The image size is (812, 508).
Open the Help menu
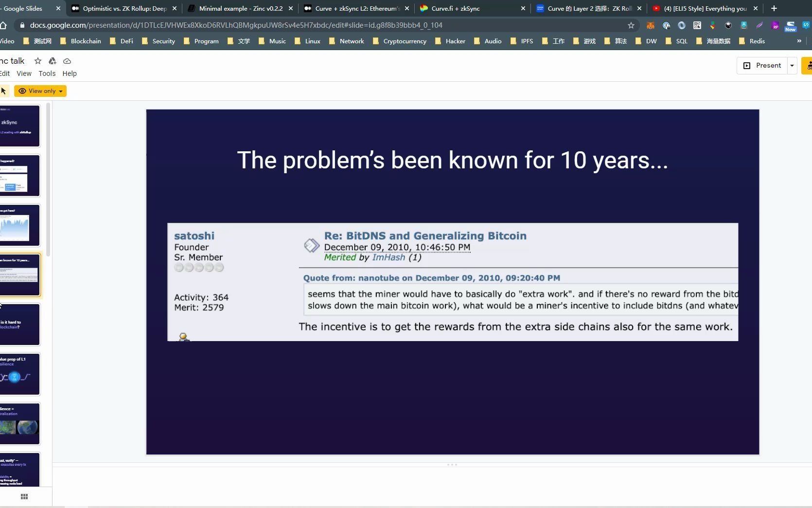70,73
